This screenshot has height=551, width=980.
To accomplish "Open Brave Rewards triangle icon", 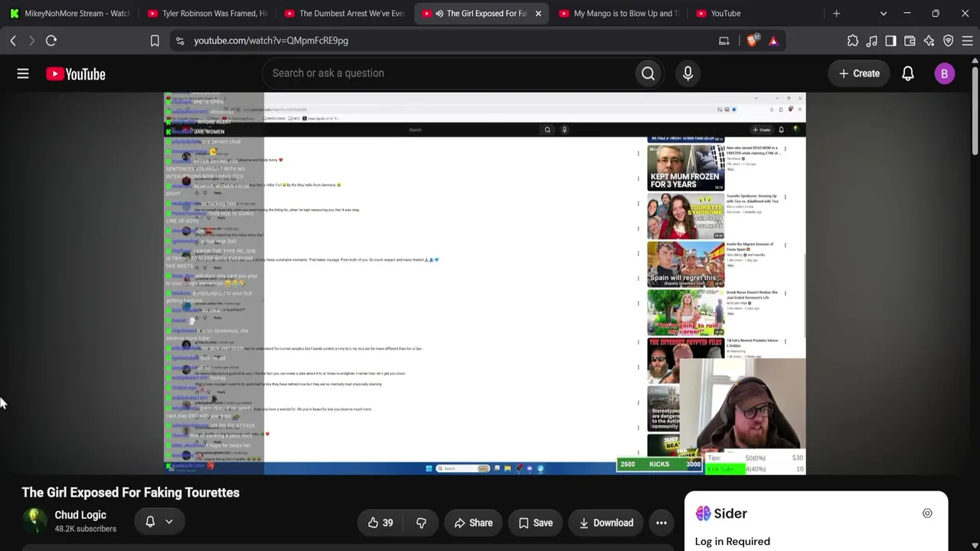I will tap(773, 41).
